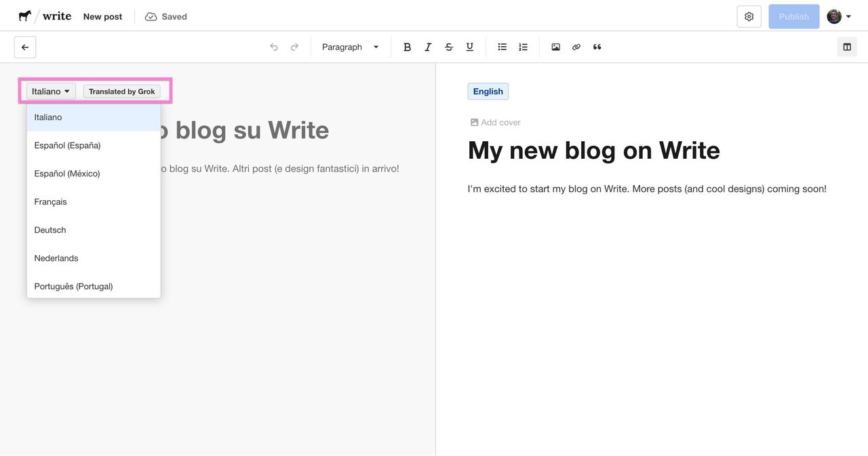Insert an image from the toolbar
The height and width of the screenshot is (456, 868).
[555, 47]
